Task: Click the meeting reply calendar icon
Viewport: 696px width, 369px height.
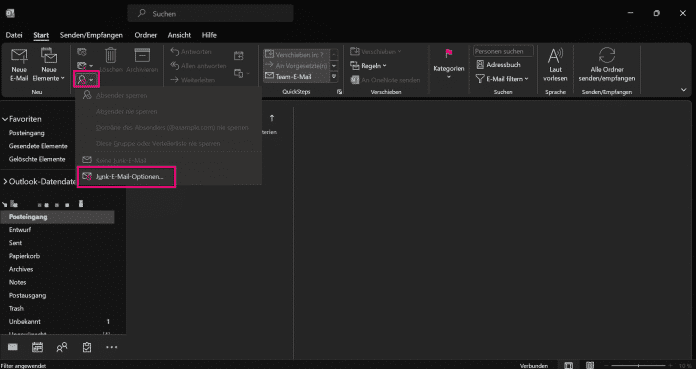Action: point(239,56)
